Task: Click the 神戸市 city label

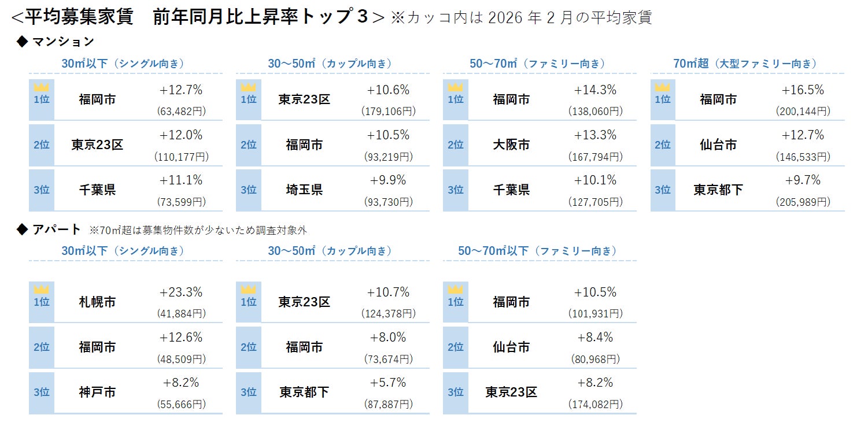Action: click(97, 392)
